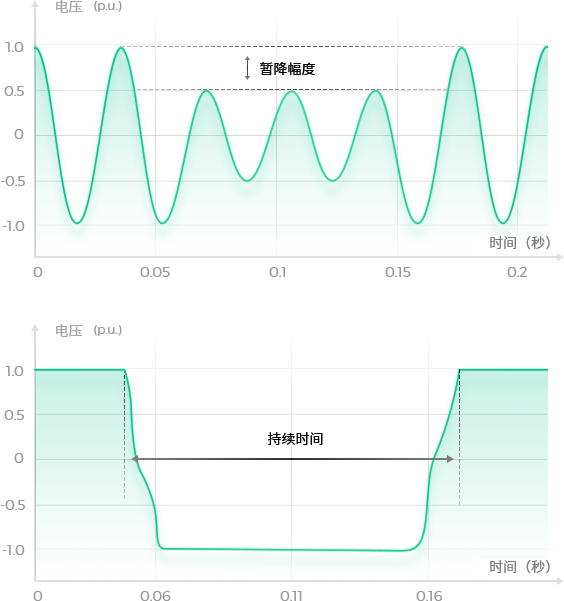Click the bottom chart's y-axis arrowhead
This screenshot has width=564, height=601.
(x=35, y=328)
